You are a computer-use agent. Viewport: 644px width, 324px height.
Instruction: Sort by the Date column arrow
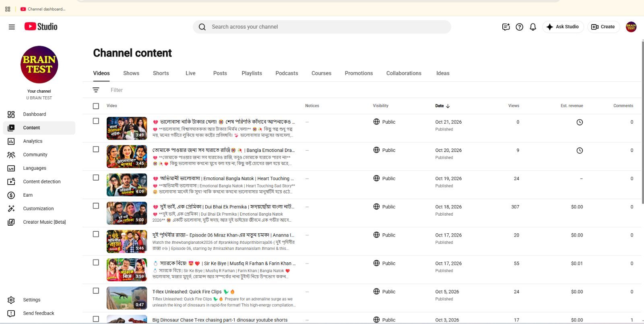click(x=448, y=106)
